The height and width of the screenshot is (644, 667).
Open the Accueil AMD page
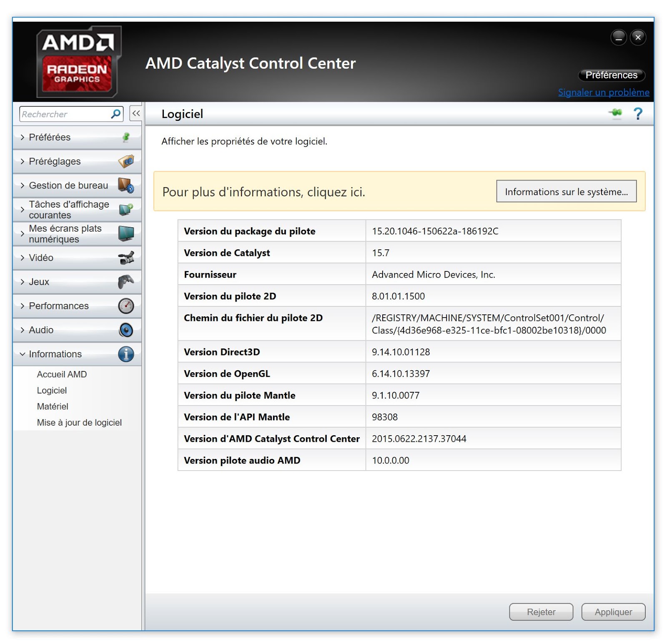click(x=62, y=374)
